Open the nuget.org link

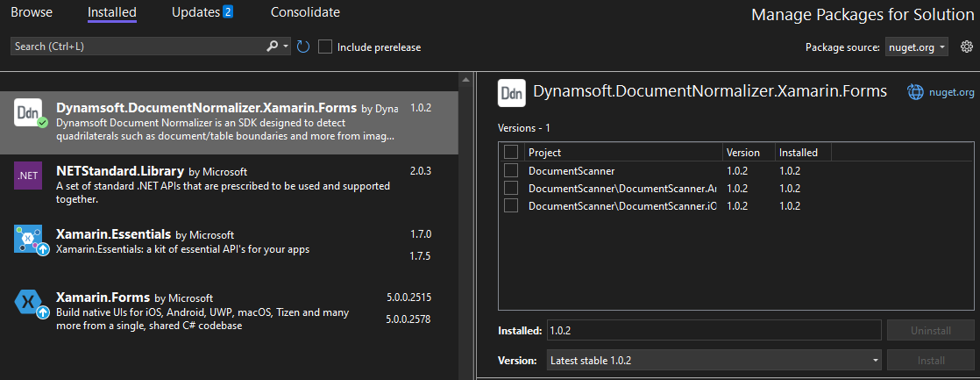click(952, 92)
